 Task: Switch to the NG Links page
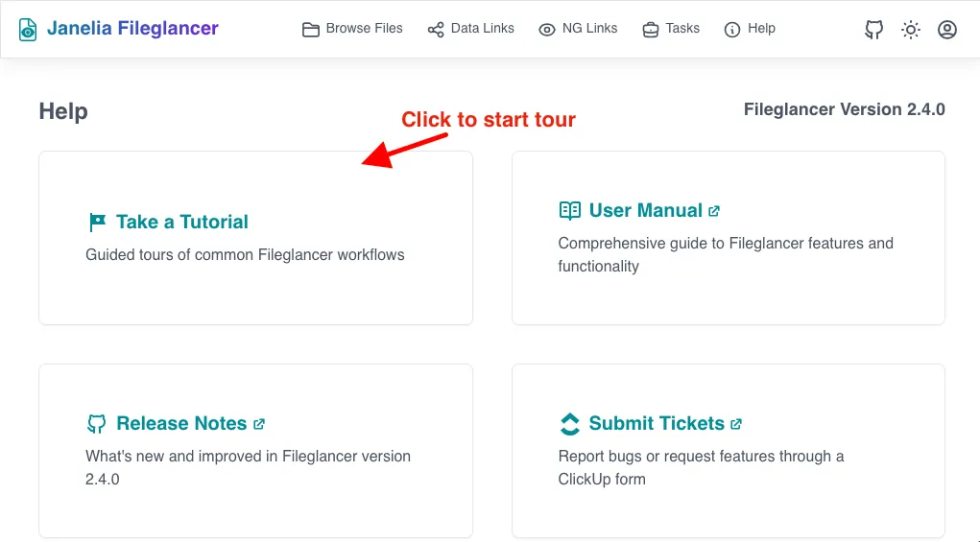(578, 29)
